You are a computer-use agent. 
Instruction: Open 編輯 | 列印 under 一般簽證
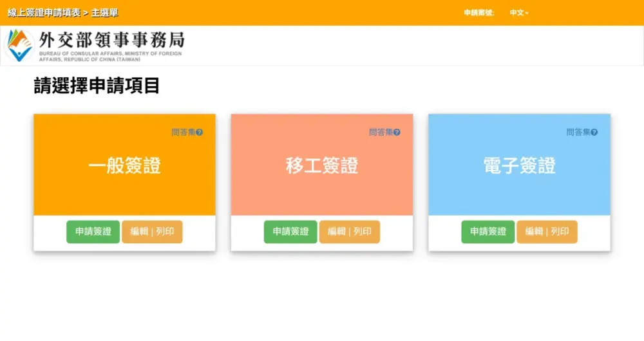(x=152, y=232)
